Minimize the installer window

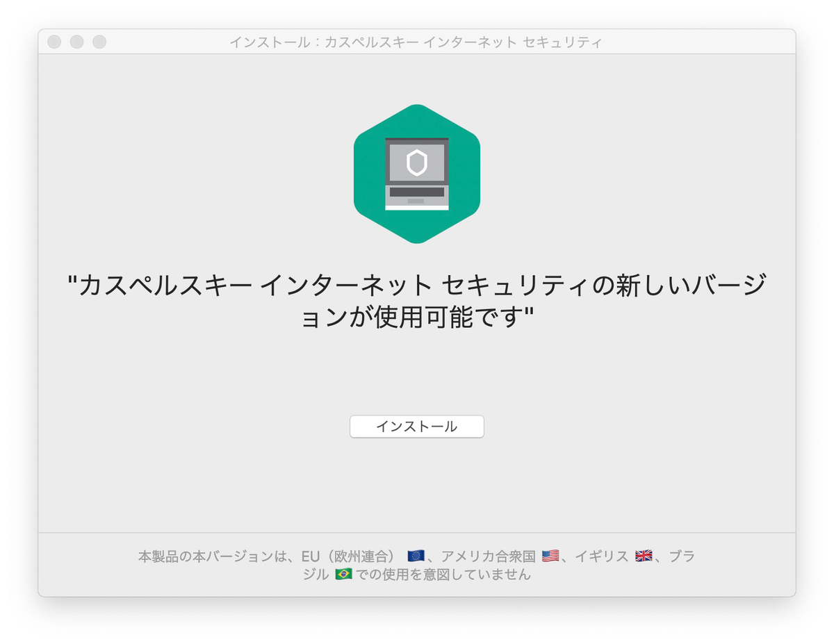pos(76,42)
